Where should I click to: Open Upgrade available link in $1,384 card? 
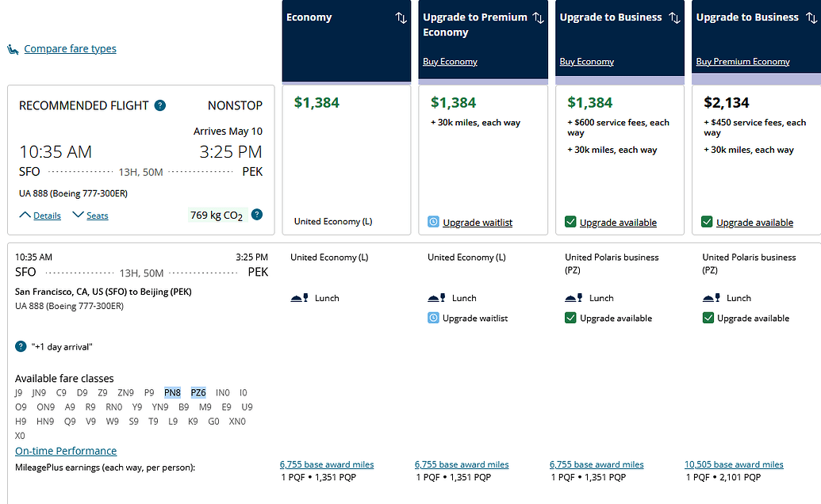coord(618,222)
